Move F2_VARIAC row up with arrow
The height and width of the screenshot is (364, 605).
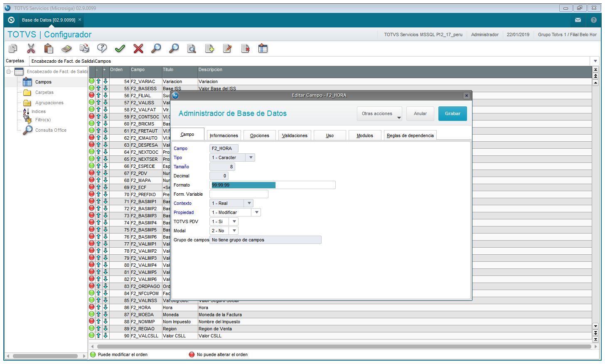tap(98, 81)
